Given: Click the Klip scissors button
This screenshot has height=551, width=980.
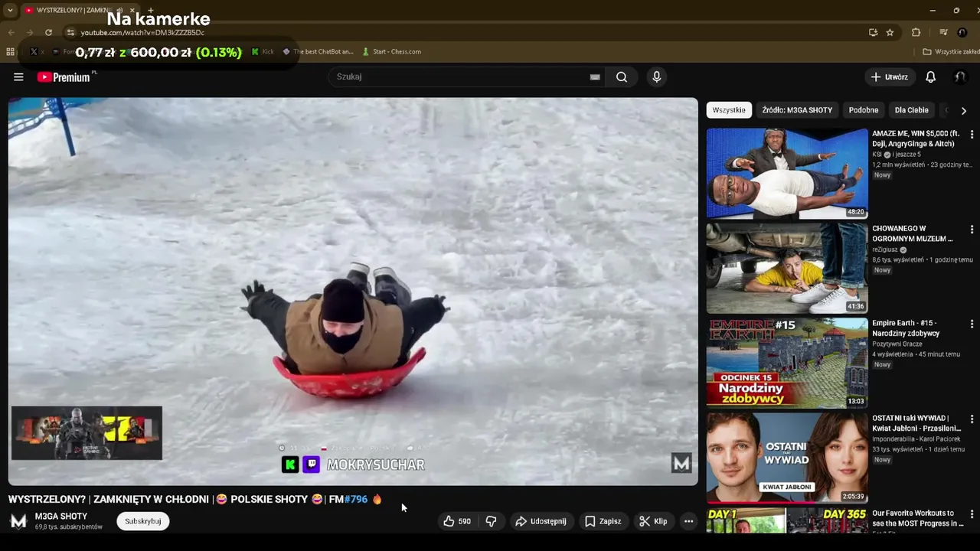Looking at the screenshot, I should pos(653,521).
